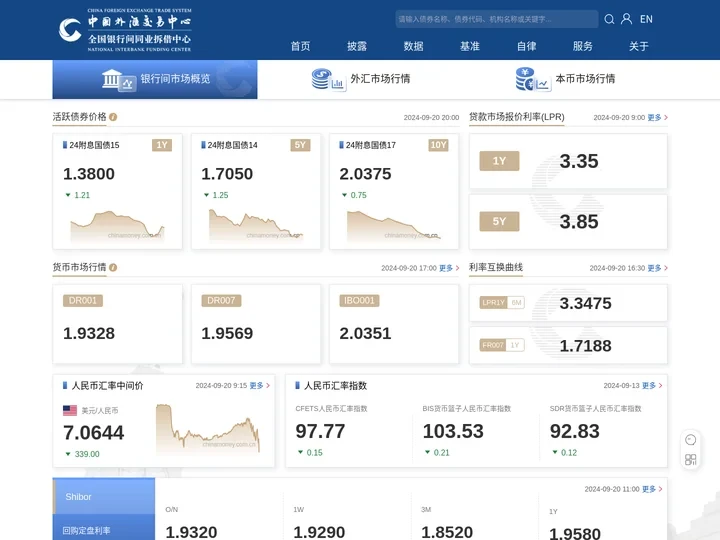Click the swap rate 1.7188
Image resolution: width=720 pixels, height=540 pixels.
585,346
